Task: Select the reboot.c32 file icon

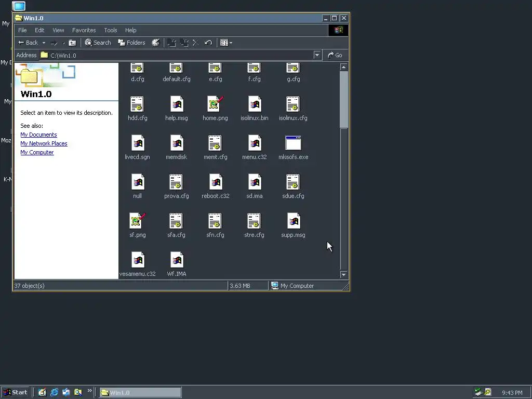Action: pyautogui.click(x=216, y=182)
